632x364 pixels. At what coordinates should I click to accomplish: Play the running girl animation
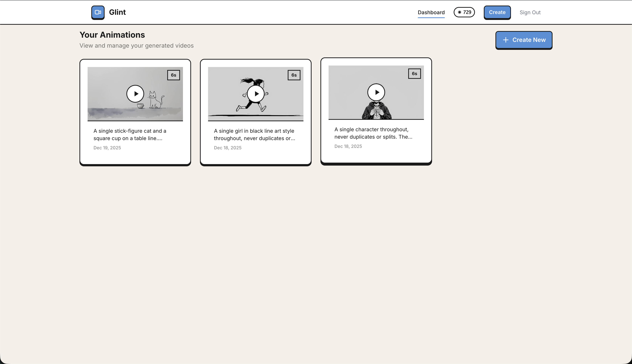[x=256, y=94]
